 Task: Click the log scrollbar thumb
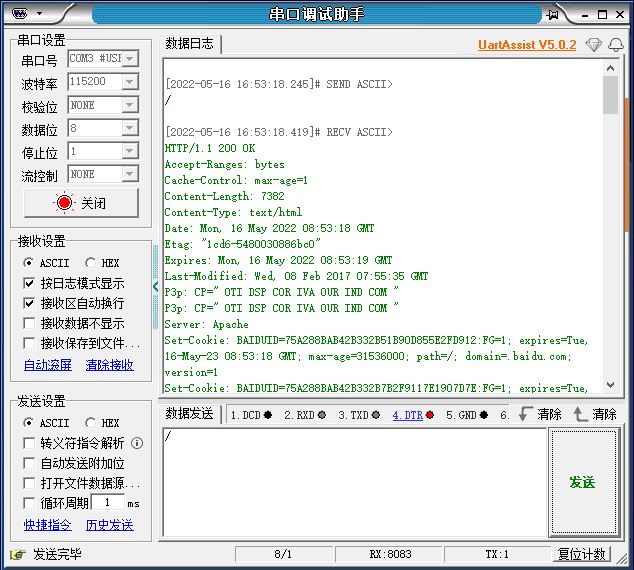click(x=611, y=95)
